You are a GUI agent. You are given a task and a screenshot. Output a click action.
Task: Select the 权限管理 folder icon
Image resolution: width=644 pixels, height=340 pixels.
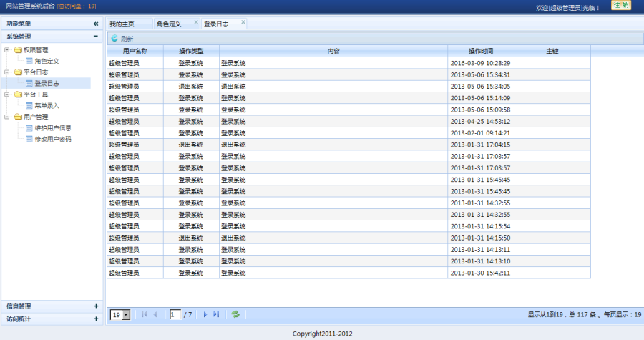18,49
